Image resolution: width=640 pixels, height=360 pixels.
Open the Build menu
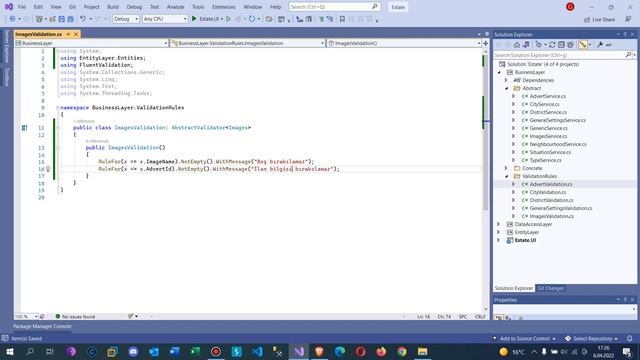[x=113, y=7]
